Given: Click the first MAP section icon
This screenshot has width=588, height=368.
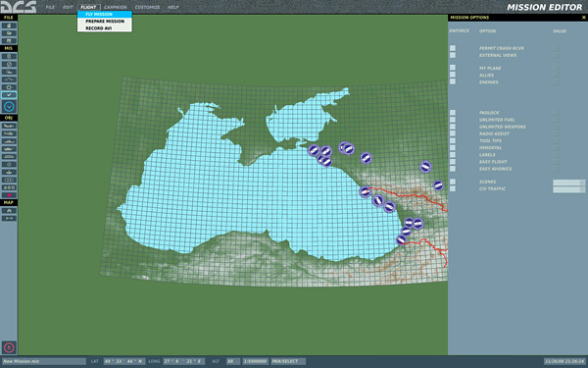Looking at the screenshot, I should (x=9, y=211).
